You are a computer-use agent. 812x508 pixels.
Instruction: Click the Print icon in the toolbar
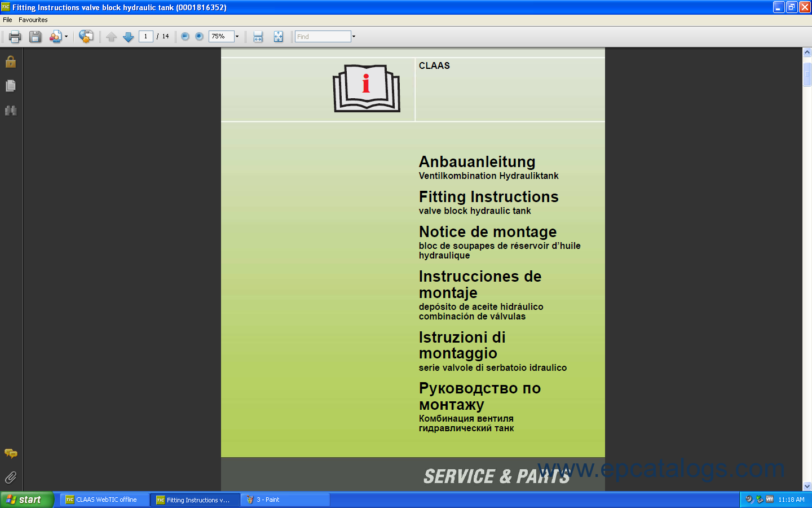(x=15, y=37)
